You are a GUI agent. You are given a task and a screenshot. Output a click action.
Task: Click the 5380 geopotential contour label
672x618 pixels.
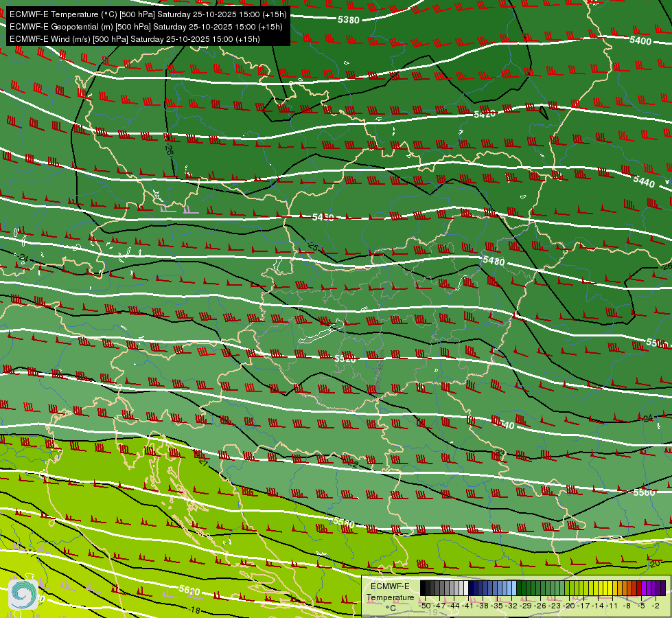349,20
